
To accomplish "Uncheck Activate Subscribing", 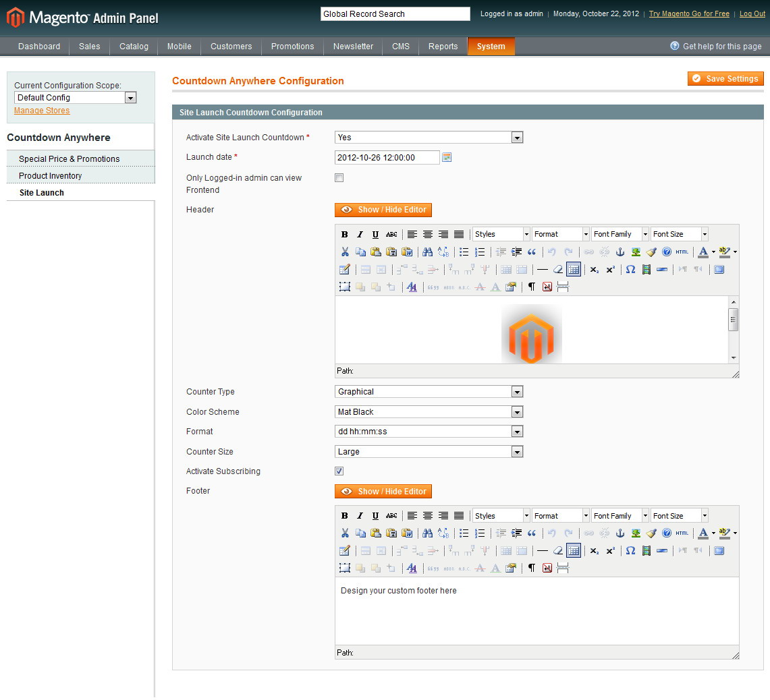I will click(339, 471).
